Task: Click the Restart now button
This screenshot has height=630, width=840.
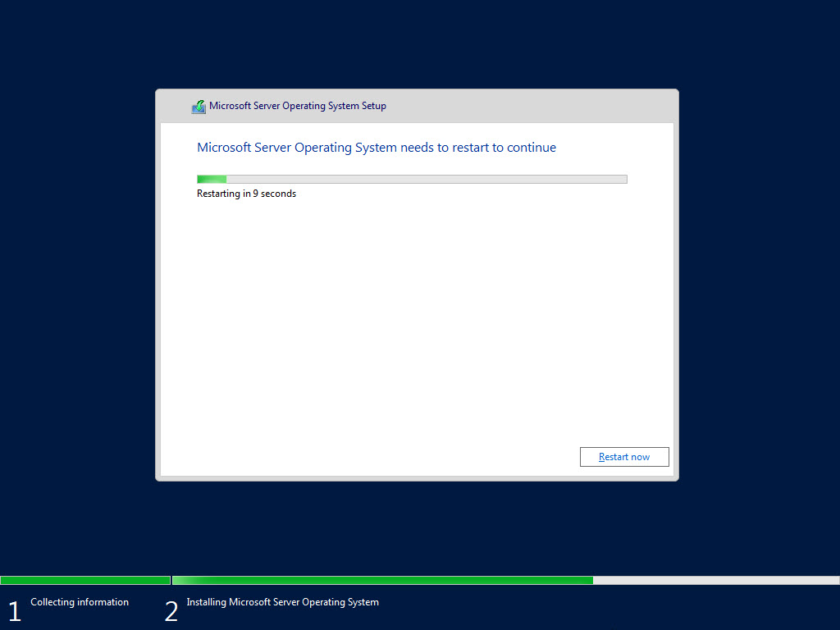Action: [624, 457]
